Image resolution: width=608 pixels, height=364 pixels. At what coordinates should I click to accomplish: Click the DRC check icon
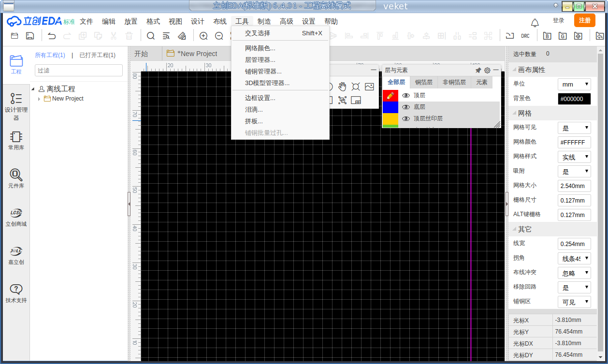coord(525,36)
